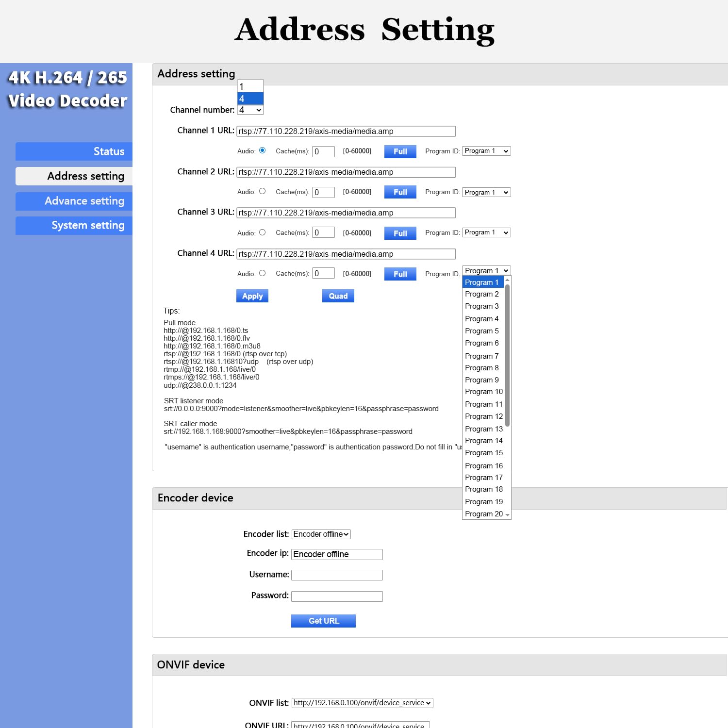The width and height of the screenshot is (728, 728).
Task: Enable Audio for Channel 4
Action: pyautogui.click(x=263, y=273)
